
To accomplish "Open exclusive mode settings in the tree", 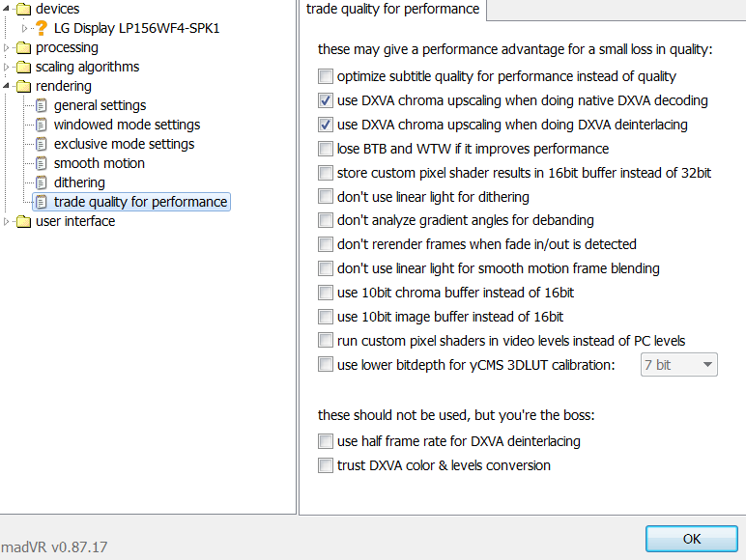I will point(125,144).
